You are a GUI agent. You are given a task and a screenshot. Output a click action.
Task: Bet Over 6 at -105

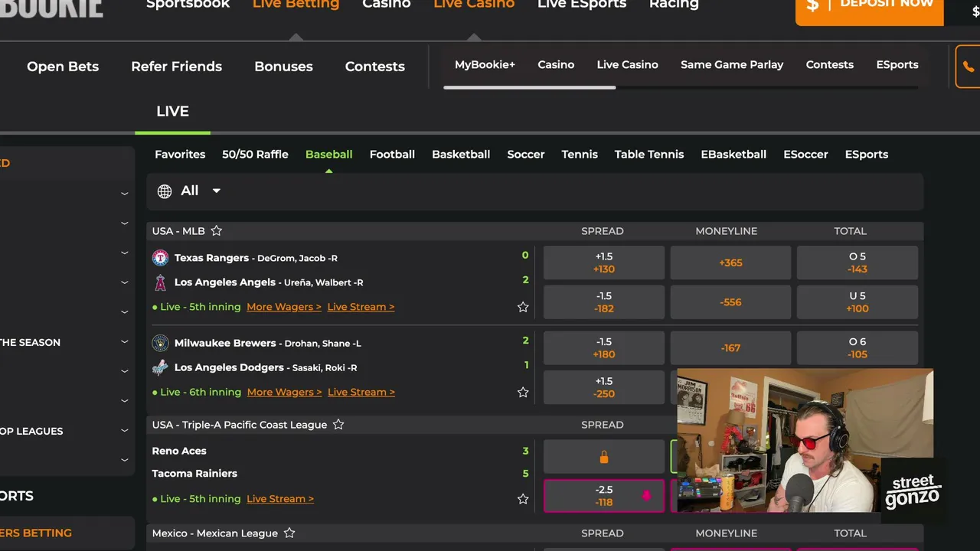(857, 348)
